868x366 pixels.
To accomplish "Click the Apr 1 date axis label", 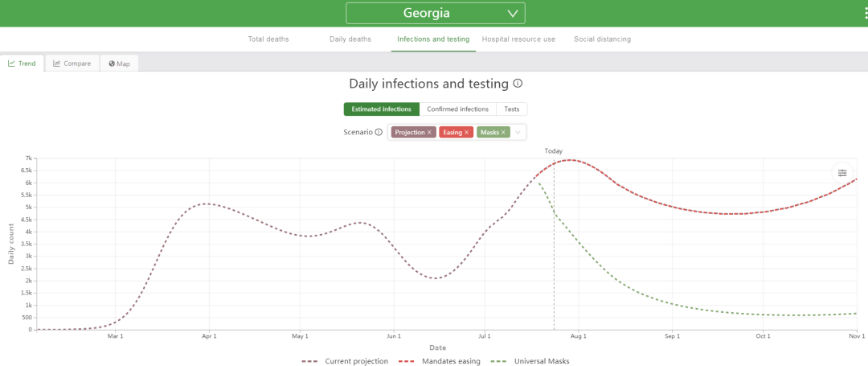I will 209,335.
